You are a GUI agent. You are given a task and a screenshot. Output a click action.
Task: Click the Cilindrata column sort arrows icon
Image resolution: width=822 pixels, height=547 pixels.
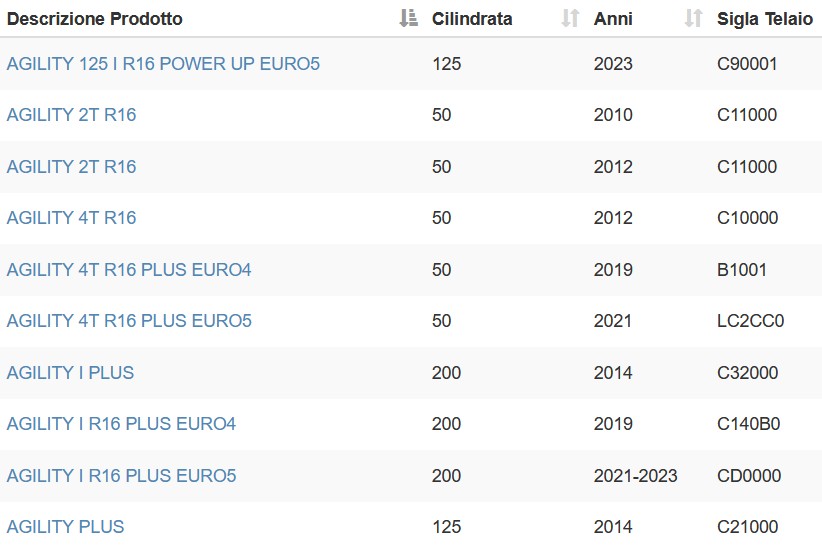coord(570,18)
